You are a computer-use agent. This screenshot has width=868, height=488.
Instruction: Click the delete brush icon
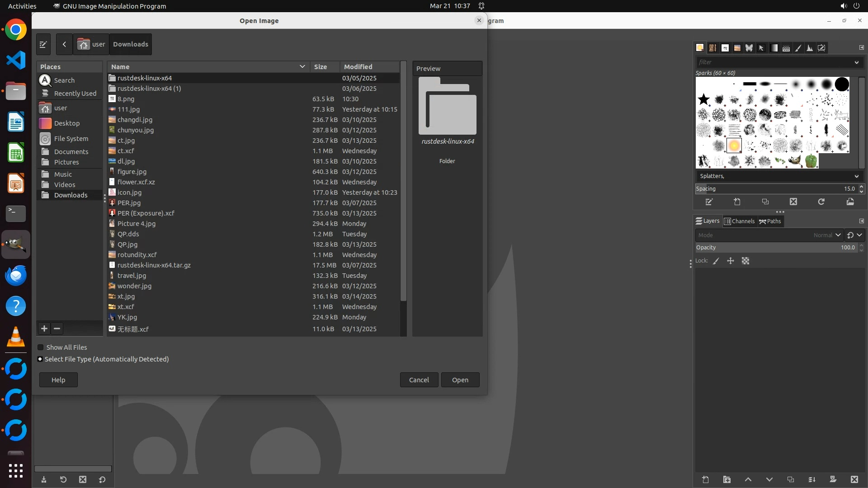click(793, 202)
